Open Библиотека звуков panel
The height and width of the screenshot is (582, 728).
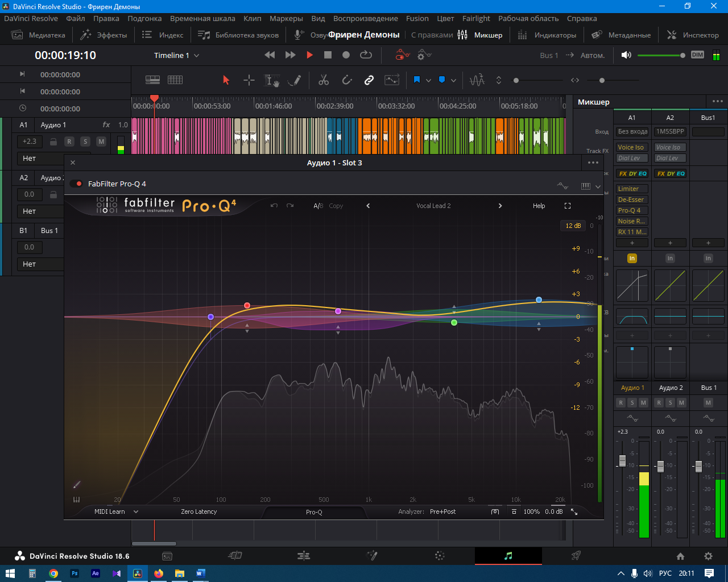[x=238, y=35]
